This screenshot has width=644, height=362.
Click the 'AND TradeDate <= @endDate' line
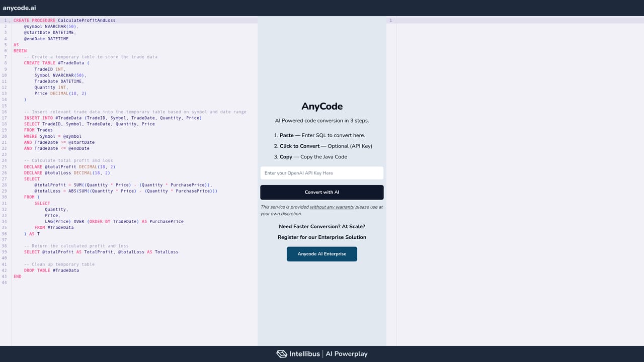pos(57,148)
